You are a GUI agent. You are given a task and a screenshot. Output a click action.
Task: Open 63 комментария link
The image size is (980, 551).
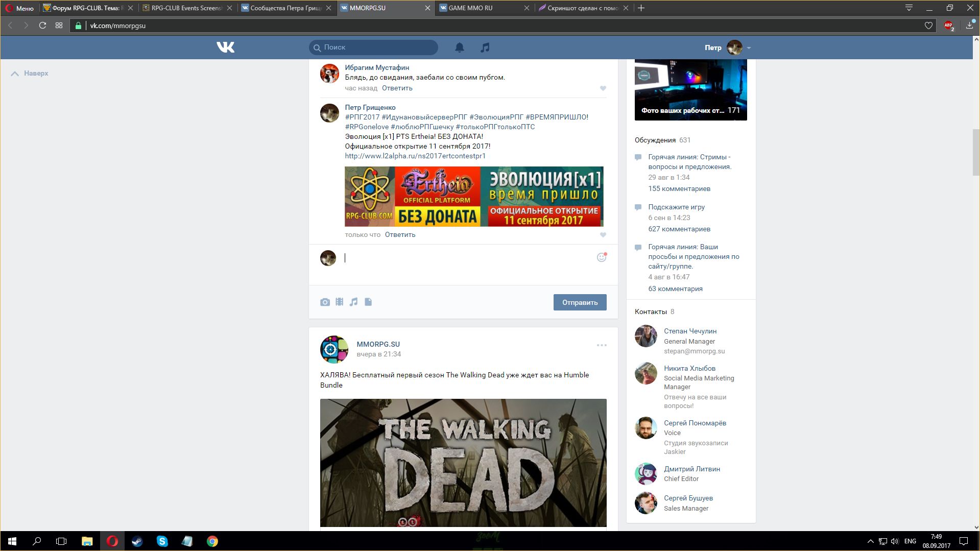[675, 289]
